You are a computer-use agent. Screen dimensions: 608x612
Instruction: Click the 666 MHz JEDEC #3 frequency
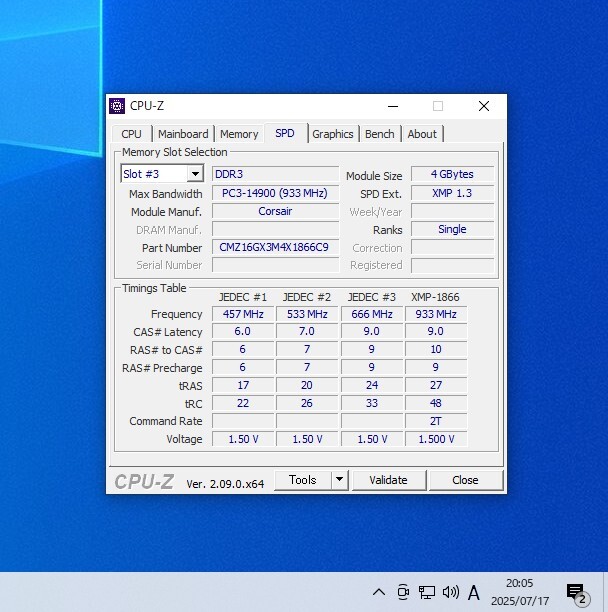(372, 314)
